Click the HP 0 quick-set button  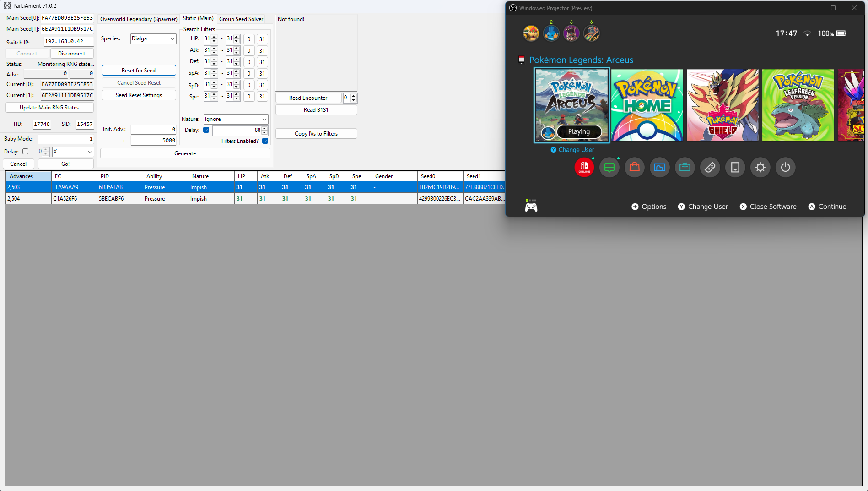(249, 39)
